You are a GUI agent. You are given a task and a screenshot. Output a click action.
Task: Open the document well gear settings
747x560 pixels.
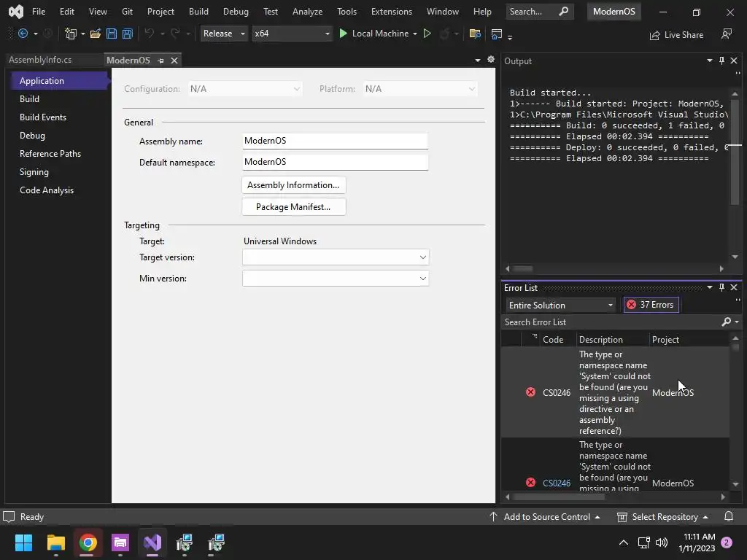[x=491, y=60]
